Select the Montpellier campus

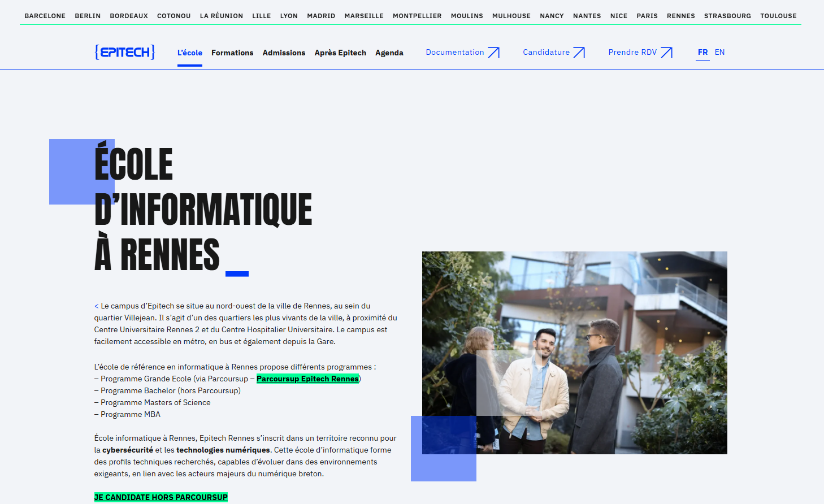(x=417, y=16)
